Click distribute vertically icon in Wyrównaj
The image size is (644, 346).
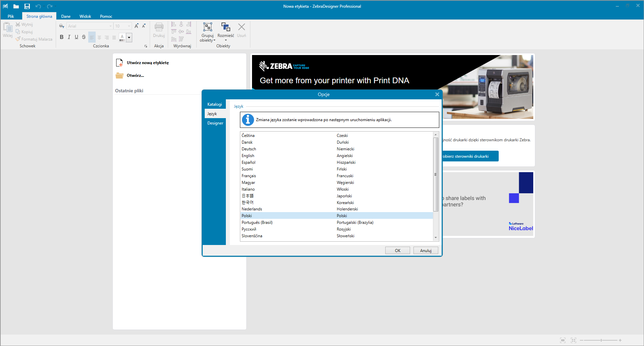click(x=181, y=39)
